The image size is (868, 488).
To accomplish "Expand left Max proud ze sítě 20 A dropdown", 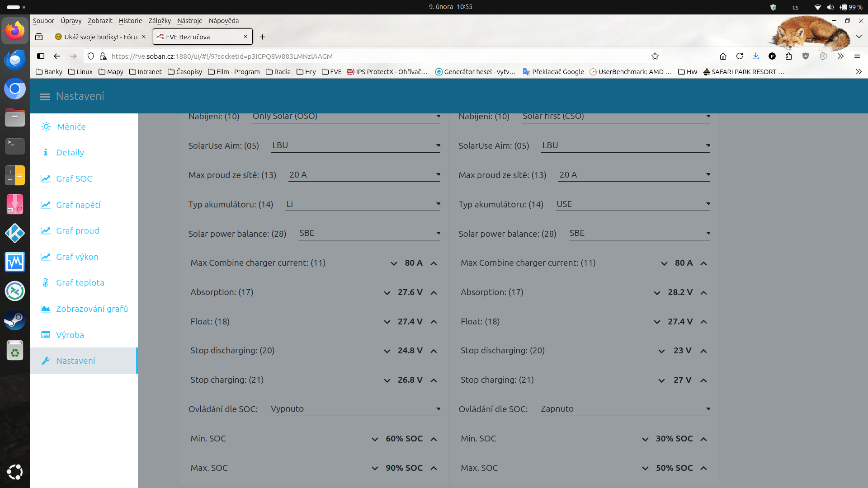I will [364, 175].
